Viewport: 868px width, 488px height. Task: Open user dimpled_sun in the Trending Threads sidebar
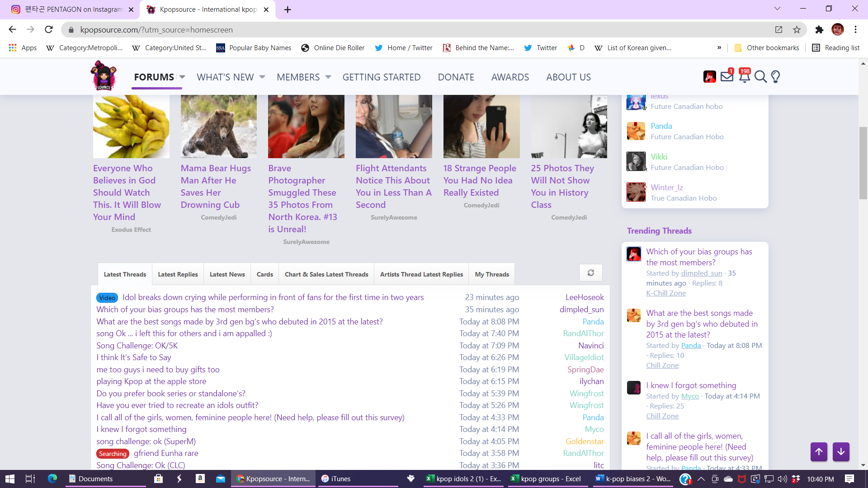point(702,273)
